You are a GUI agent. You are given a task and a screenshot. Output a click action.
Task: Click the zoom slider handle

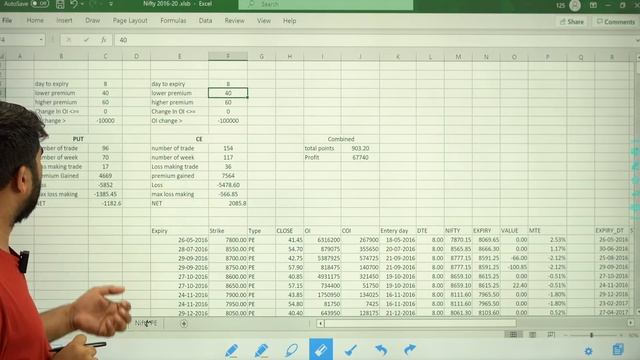[591, 335]
